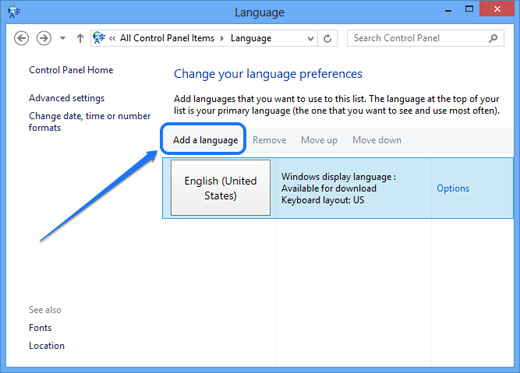Click the Language breadcrumb segment

pos(251,38)
